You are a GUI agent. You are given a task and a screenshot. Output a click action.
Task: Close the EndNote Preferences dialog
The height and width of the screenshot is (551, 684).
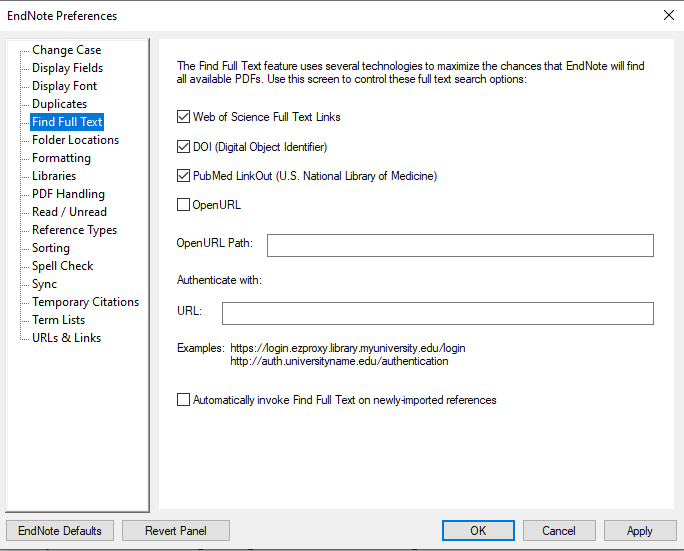click(x=668, y=15)
